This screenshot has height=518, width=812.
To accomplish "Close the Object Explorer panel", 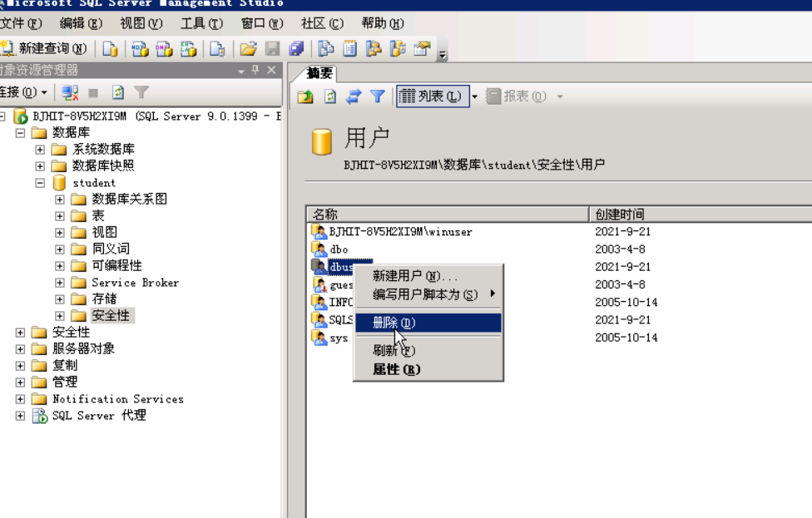I will point(271,70).
